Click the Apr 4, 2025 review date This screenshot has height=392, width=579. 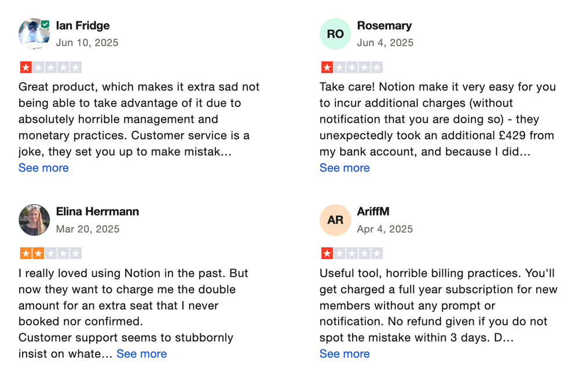tap(385, 229)
